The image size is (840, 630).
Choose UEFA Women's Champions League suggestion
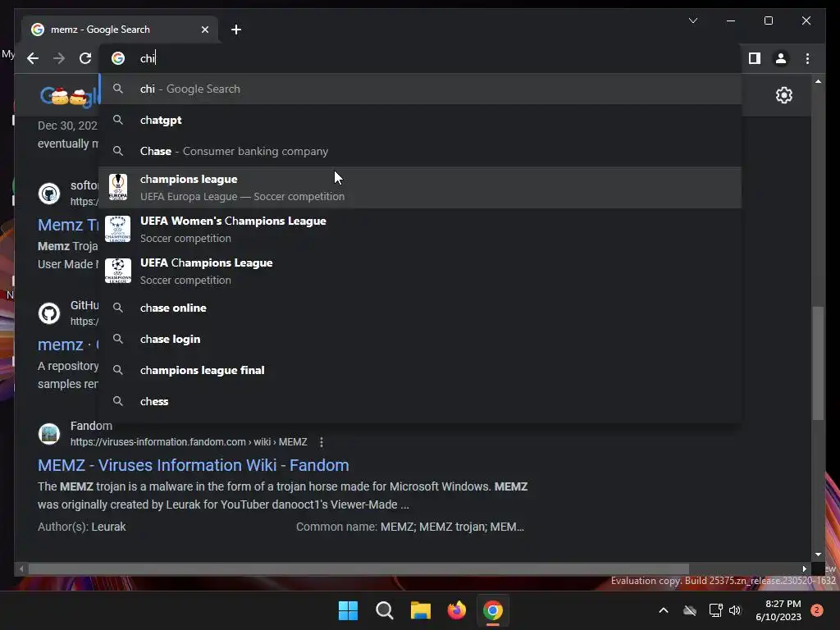pos(420,230)
